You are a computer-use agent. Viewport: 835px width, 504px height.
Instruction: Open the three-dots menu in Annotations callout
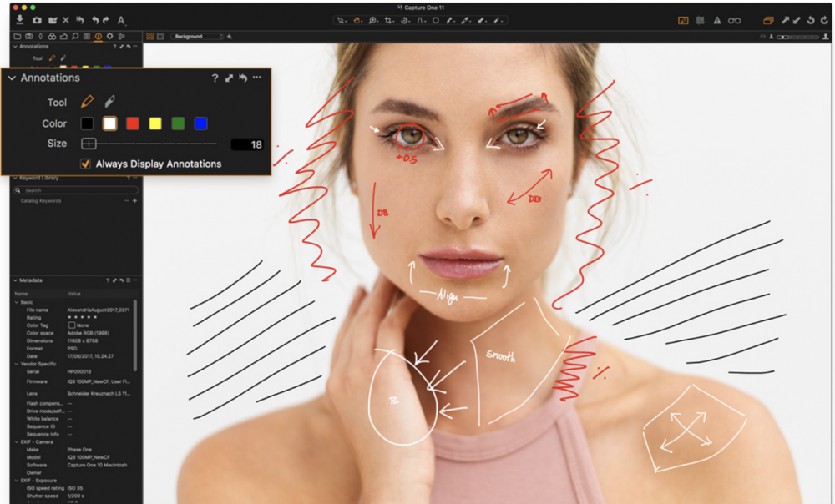(x=257, y=78)
